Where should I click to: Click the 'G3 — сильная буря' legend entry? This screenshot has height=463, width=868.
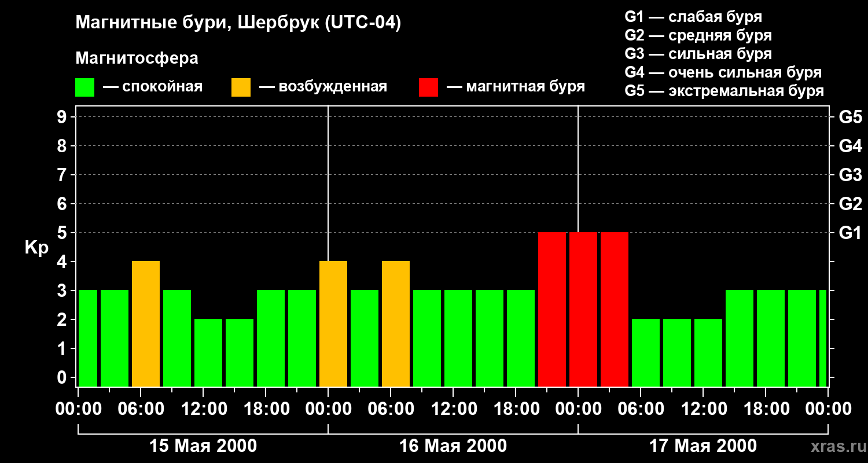point(698,54)
